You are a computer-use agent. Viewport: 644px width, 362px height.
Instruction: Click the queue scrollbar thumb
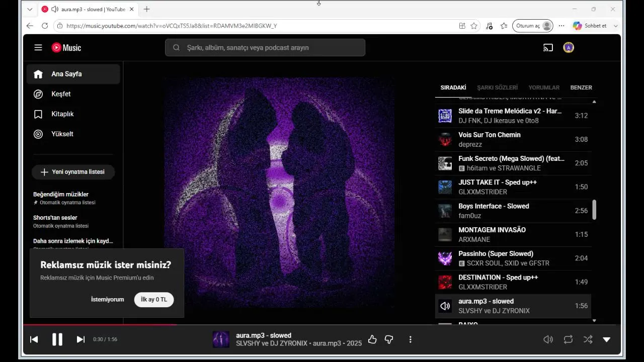pos(594,210)
